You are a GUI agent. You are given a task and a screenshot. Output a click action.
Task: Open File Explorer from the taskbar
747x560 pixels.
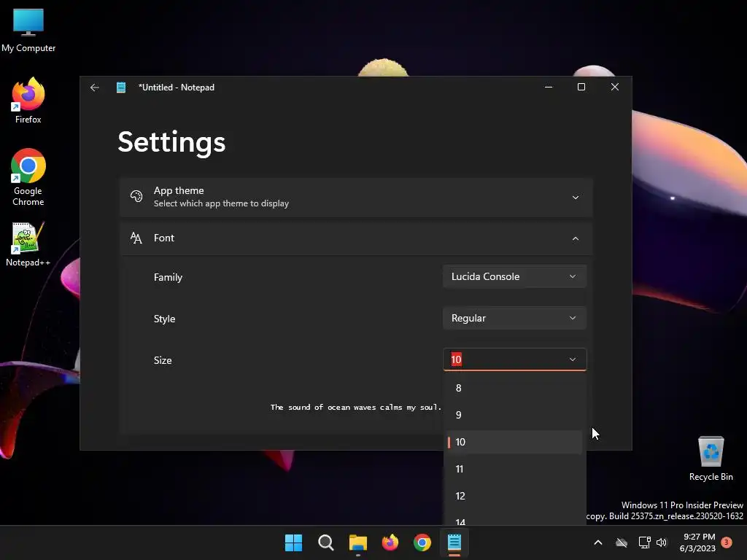click(357, 542)
